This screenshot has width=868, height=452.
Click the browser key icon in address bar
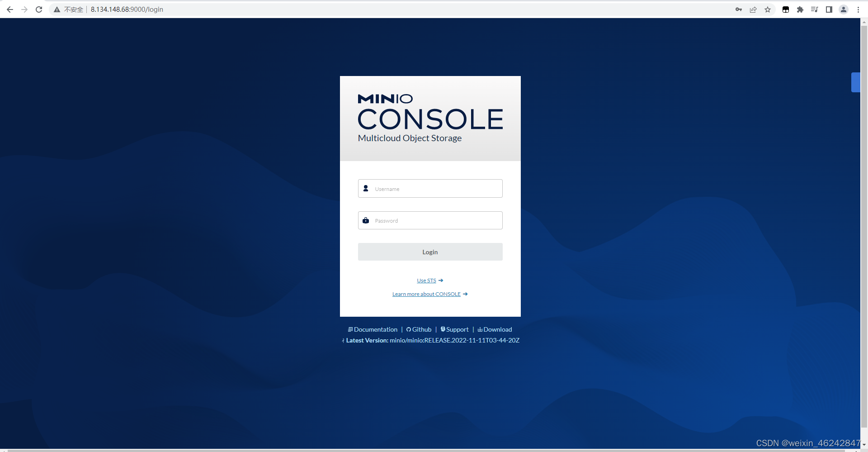739,9
